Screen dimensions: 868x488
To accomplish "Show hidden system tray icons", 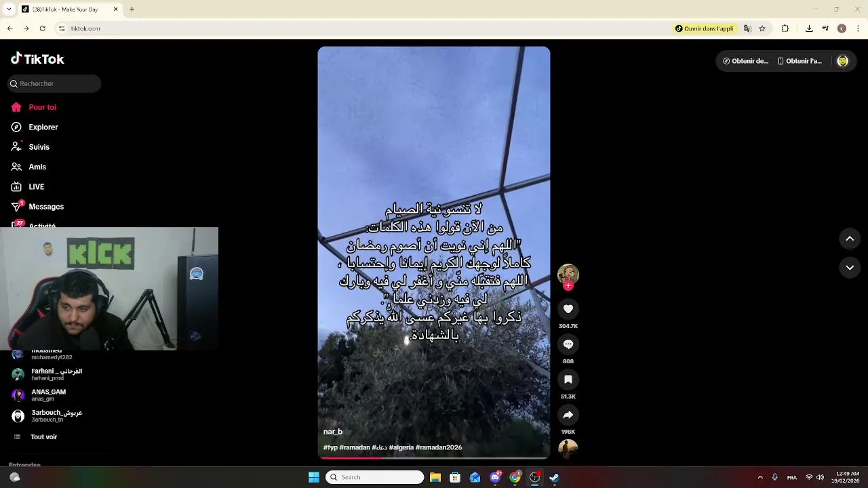I will pyautogui.click(x=760, y=477).
